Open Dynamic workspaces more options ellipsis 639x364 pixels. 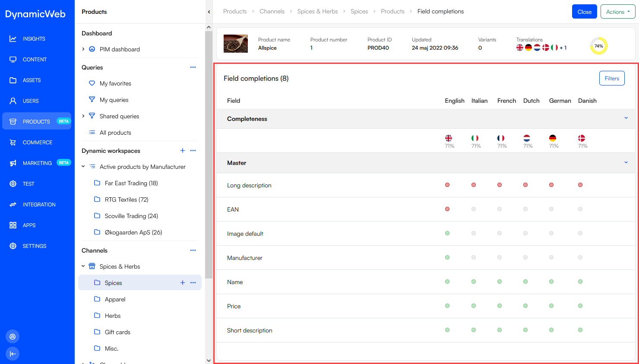pyautogui.click(x=193, y=151)
